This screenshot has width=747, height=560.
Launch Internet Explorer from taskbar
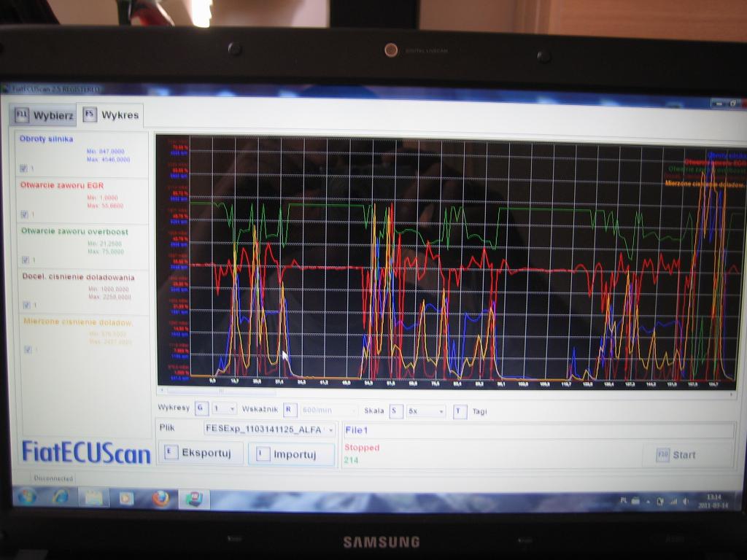coord(60,497)
